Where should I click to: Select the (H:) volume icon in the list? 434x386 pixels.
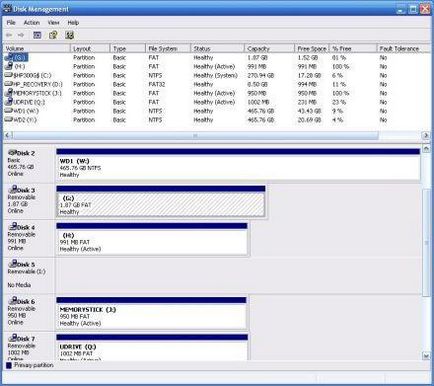pos(9,66)
